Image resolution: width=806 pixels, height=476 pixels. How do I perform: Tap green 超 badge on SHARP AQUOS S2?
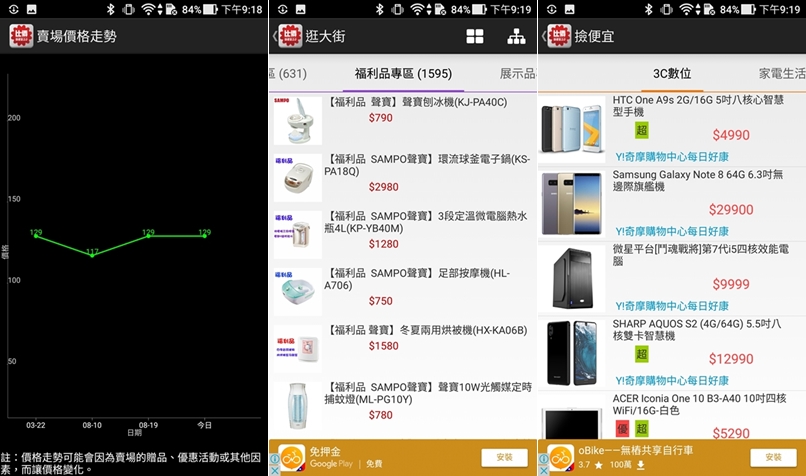pyautogui.click(x=642, y=354)
